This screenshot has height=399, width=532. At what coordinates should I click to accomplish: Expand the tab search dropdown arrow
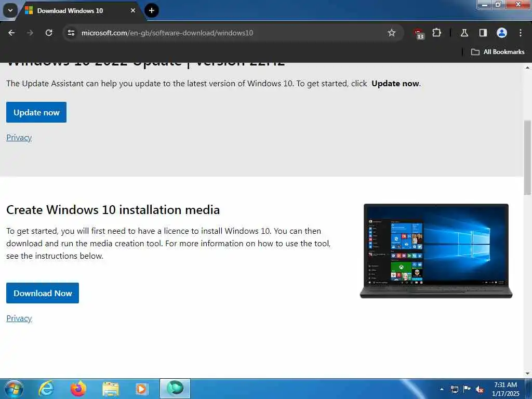tap(10, 10)
